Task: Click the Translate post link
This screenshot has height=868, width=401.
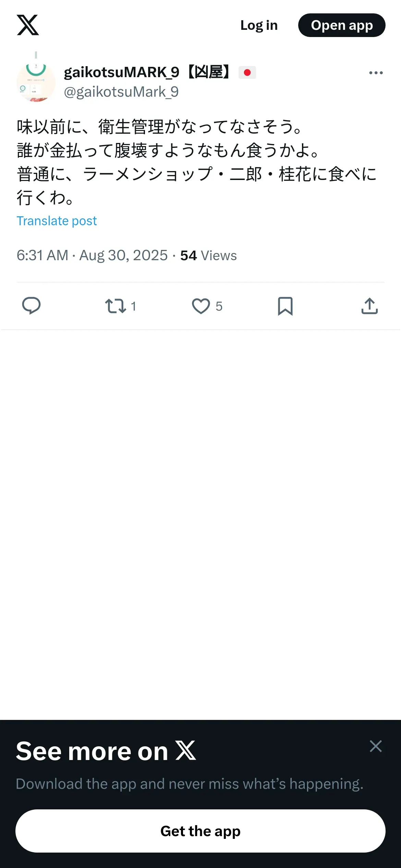Action: pos(57,221)
